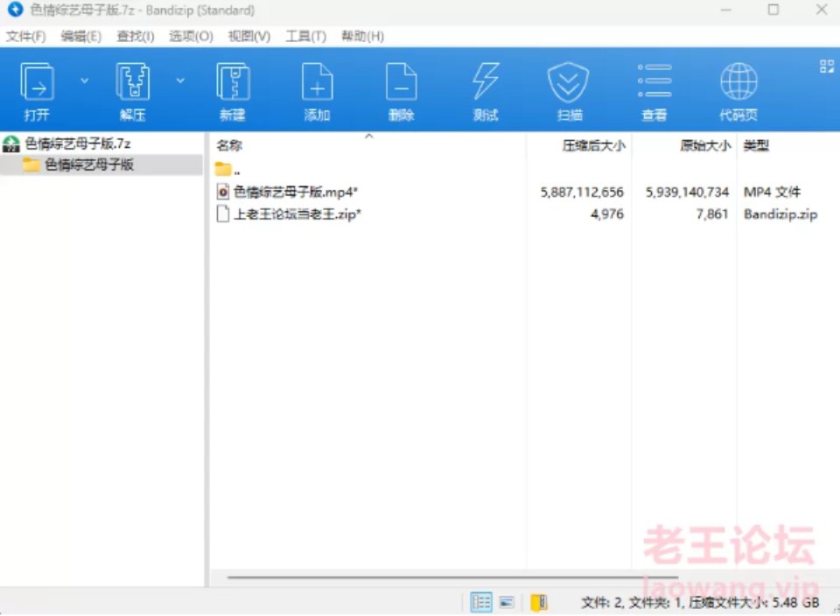This screenshot has height=616, width=840.
Task: Open the 帮助(H) menu
Action: 362,36
